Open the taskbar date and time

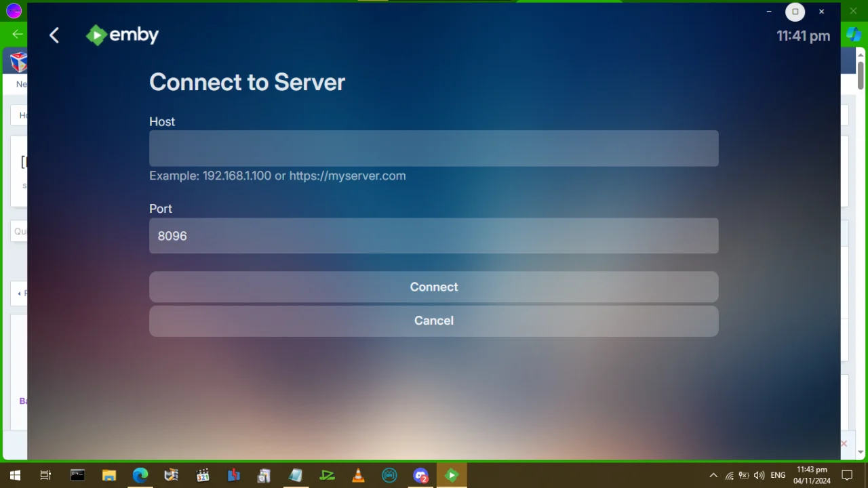point(812,475)
